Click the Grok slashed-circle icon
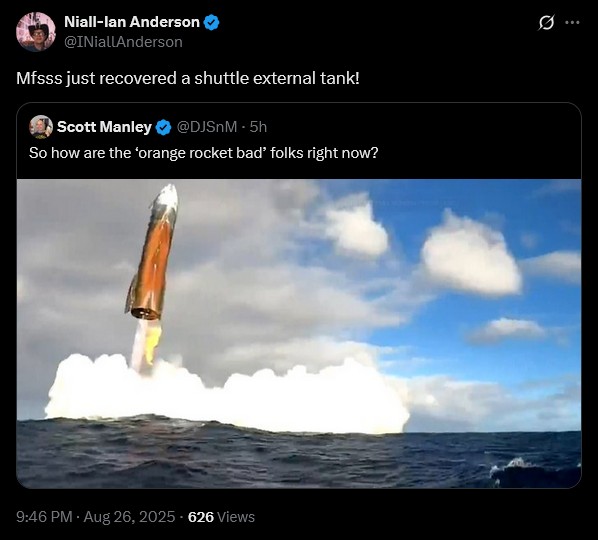This screenshot has height=540, width=598. [x=546, y=23]
